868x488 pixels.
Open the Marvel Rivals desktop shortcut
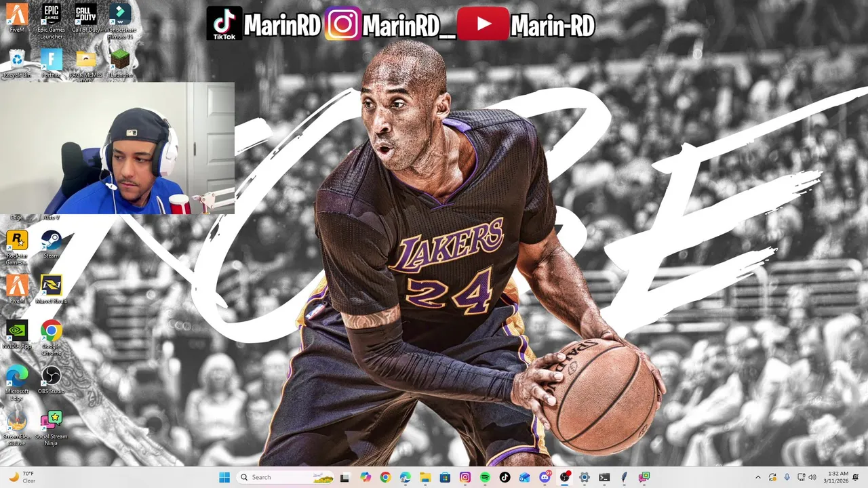[x=51, y=289]
